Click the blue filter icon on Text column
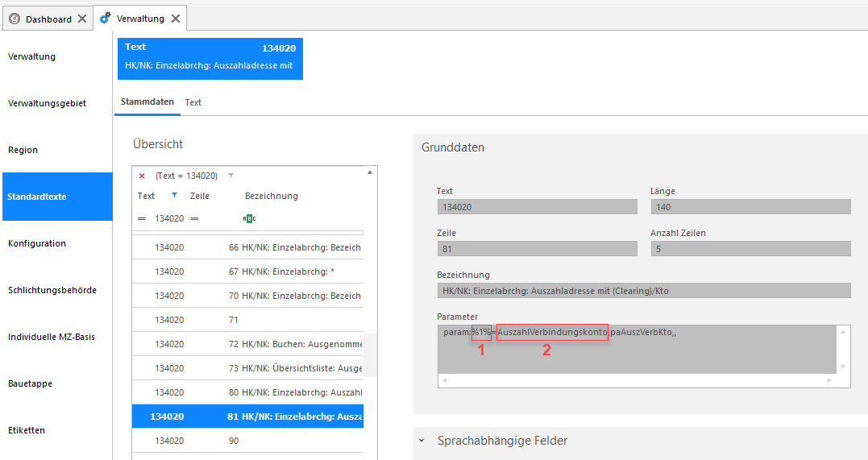The width and height of the screenshot is (868, 460). coord(174,196)
